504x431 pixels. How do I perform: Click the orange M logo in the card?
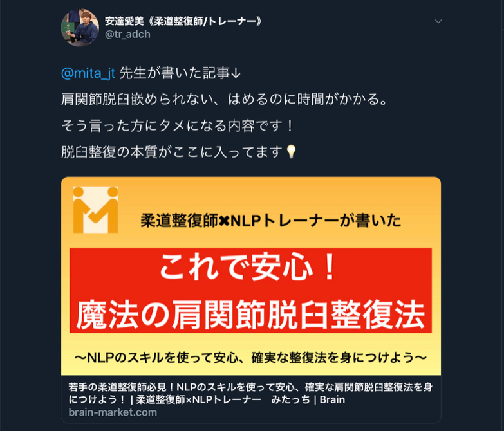(95, 210)
